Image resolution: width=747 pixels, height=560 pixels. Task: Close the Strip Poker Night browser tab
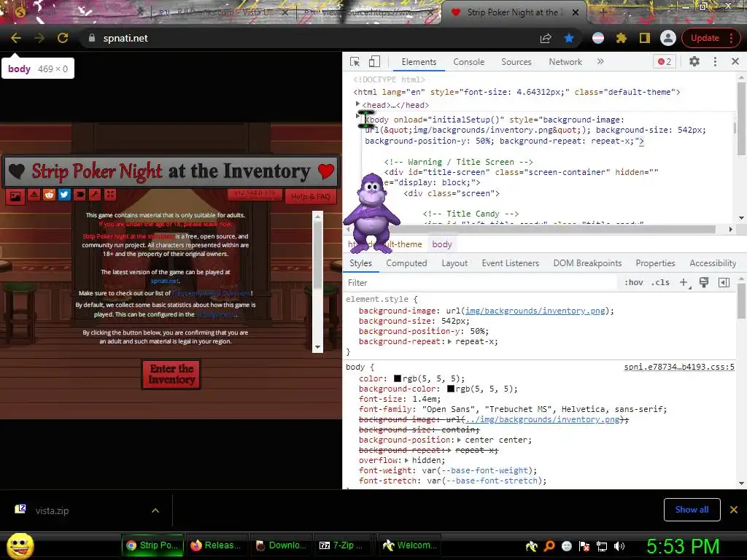pyautogui.click(x=576, y=12)
